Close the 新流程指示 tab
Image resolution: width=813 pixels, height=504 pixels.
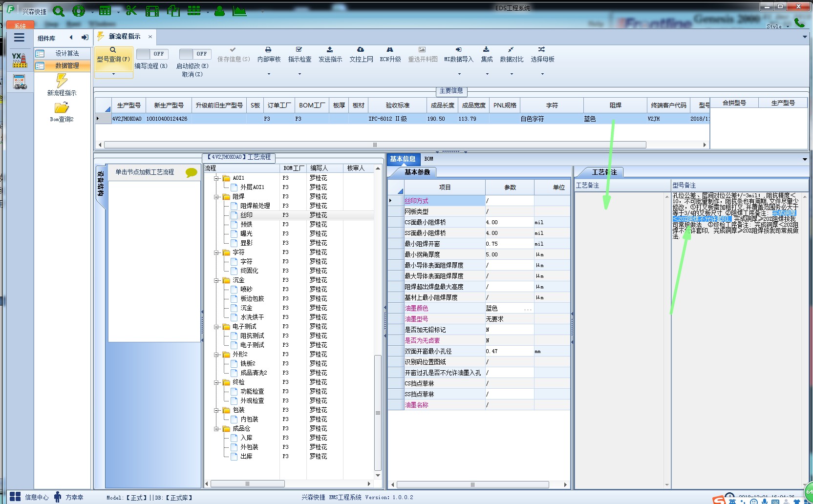coord(150,37)
